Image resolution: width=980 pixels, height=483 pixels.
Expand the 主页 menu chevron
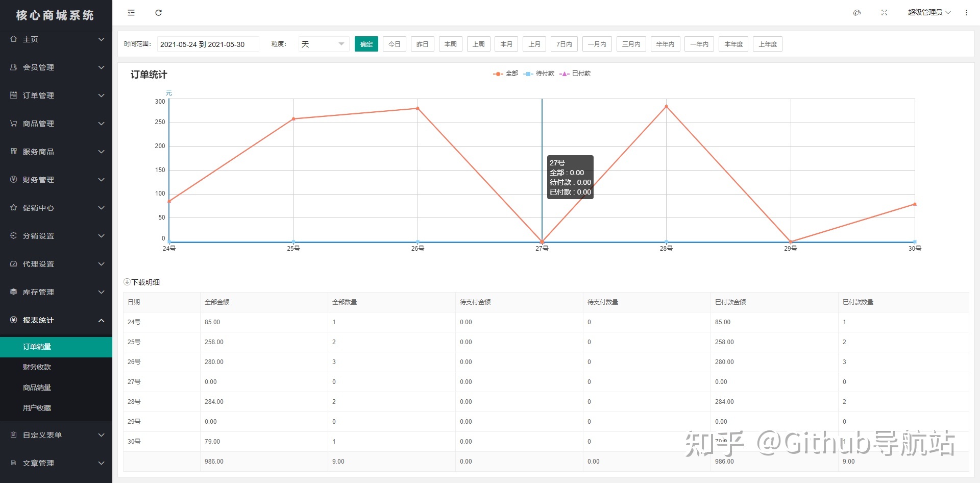101,39
